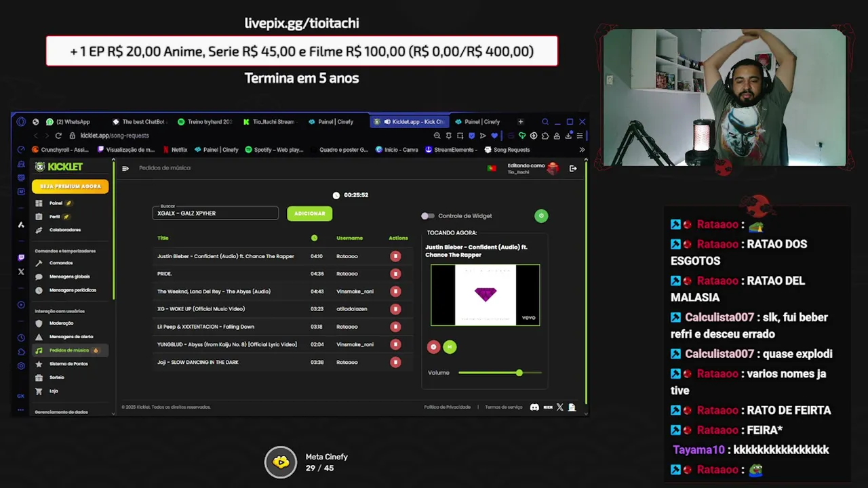Open Song Requests bookmark
The image size is (868, 488).
click(507, 150)
